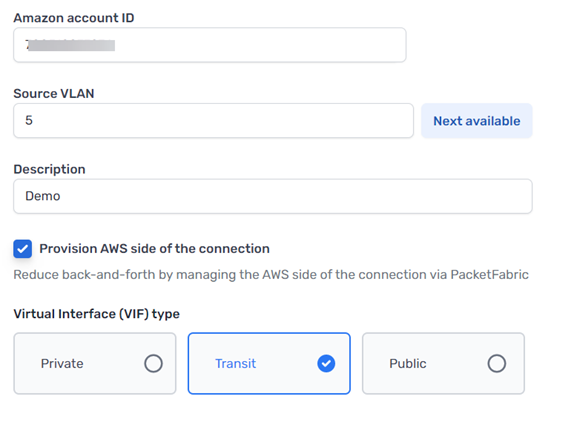Uncheck Provision AWS side of the connection
The image size is (574, 428).
pos(23,249)
